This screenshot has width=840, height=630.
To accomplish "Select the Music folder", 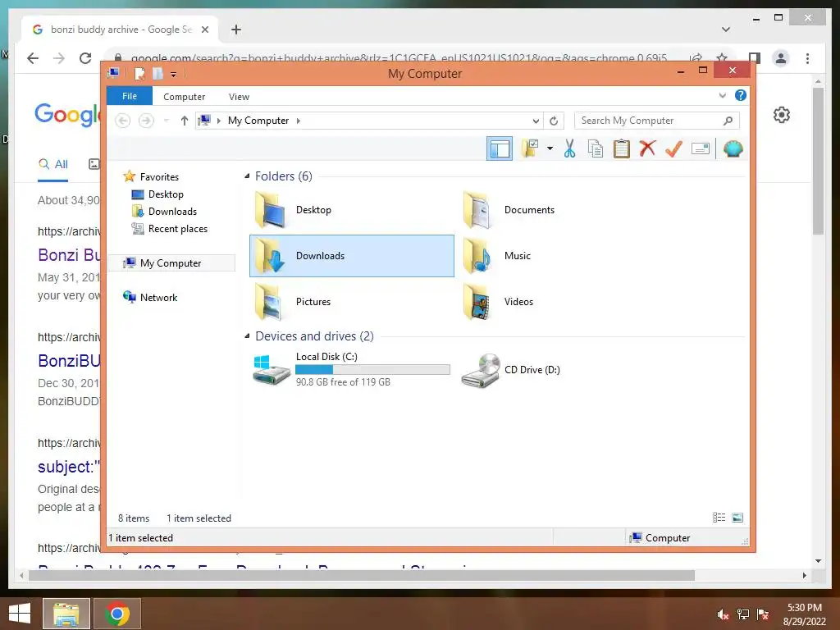I will point(559,256).
